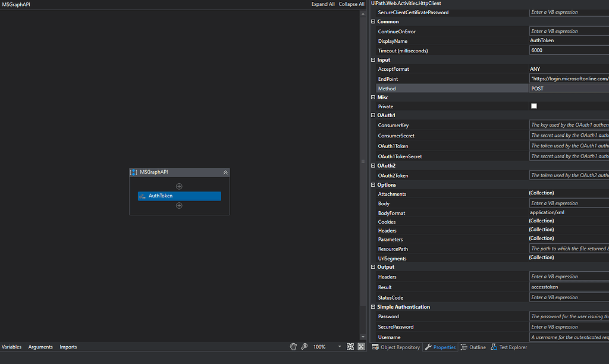Screen dimensions: 609x364
Task: Select the AuthToken HTTP request activity
Action: [x=179, y=196]
